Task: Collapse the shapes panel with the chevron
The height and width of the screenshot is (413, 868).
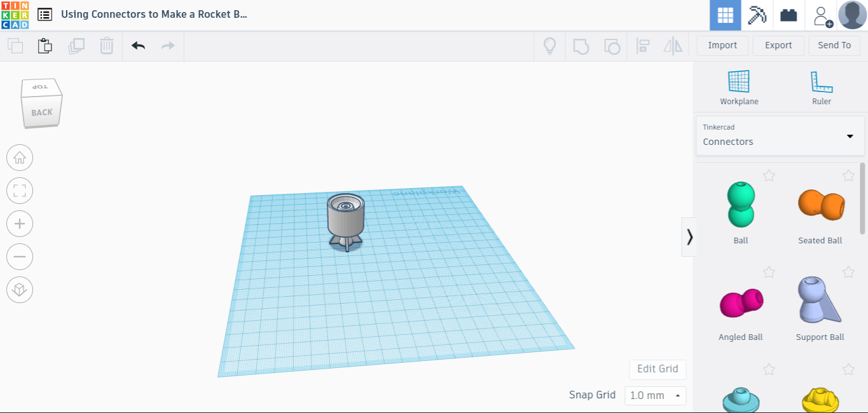Action: click(689, 237)
